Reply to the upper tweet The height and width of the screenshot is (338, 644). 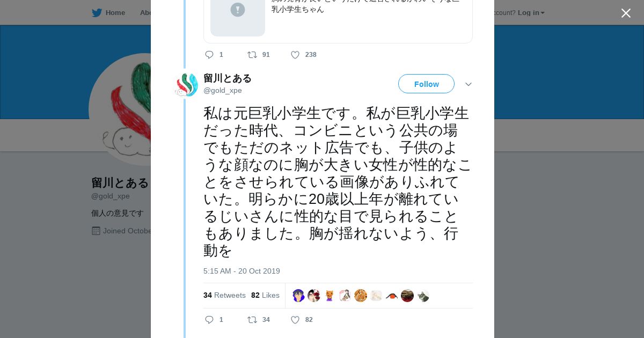(209, 55)
